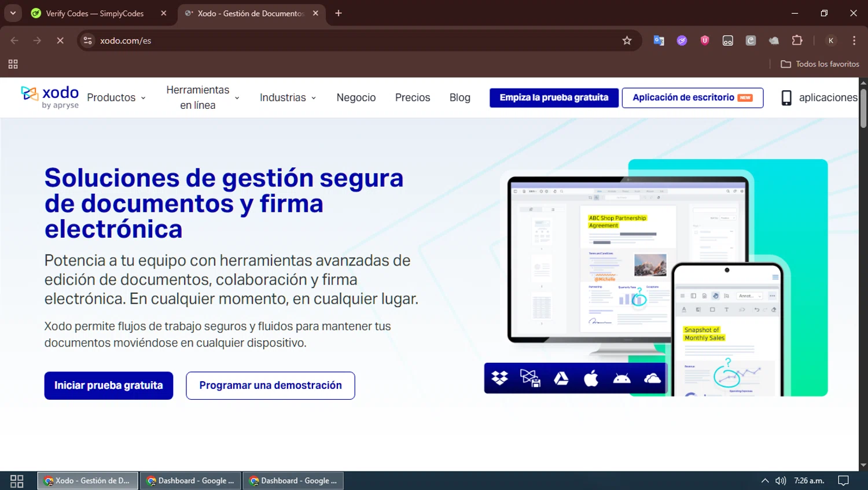Click the forward navigation arrow
Screen dimensions: 868x490
click(x=37, y=40)
